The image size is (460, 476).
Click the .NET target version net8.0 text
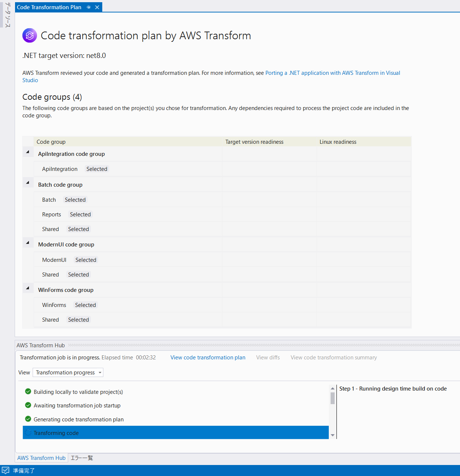pyautogui.click(x=64, y=56)
